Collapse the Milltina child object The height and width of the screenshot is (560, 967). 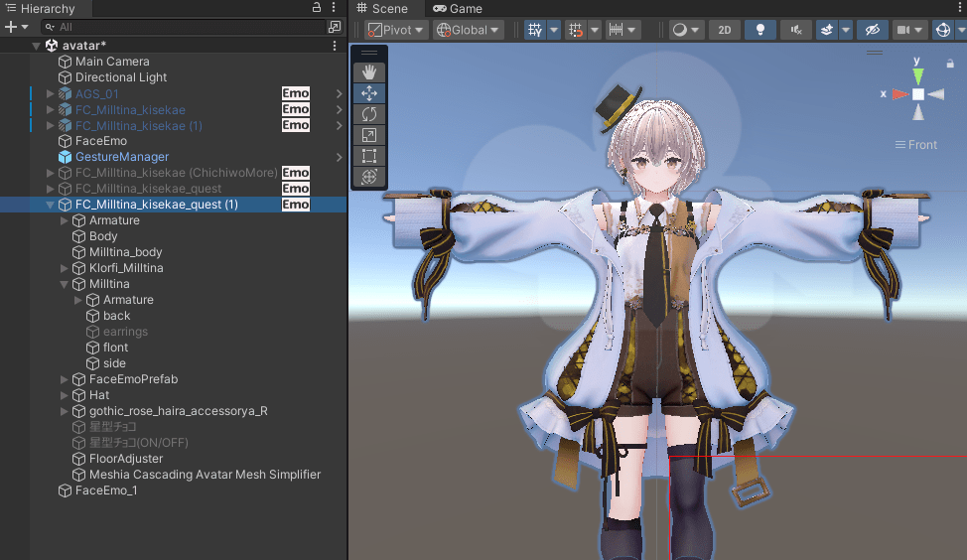pos(64,284)
